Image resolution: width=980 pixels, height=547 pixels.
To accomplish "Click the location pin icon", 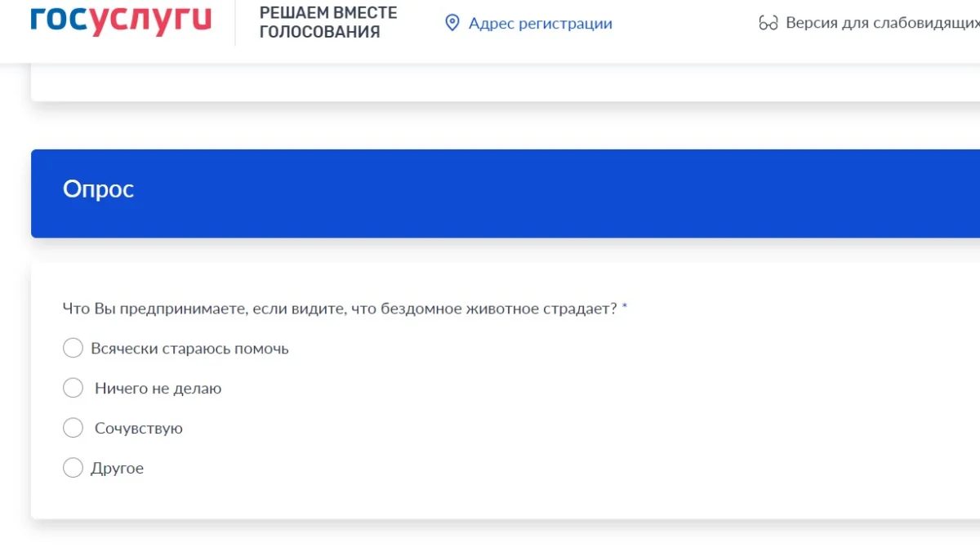I will pos(452,23).
